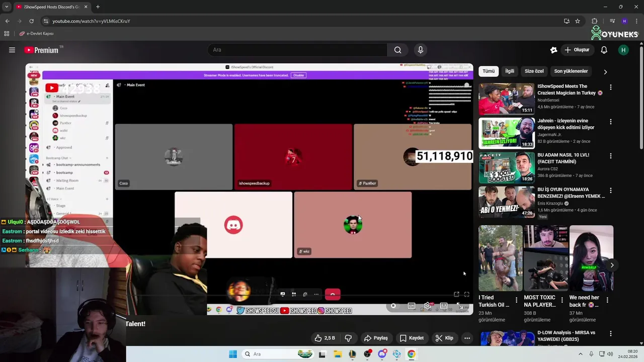The image size is (644, 362).
Task: Select the Size özel filter chip
Action: [534, 71]
